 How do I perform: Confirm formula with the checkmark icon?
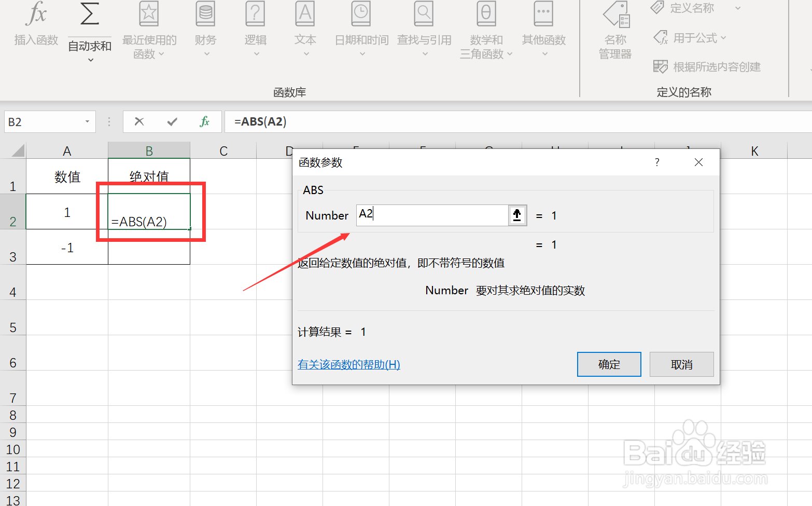pos(172,121)
